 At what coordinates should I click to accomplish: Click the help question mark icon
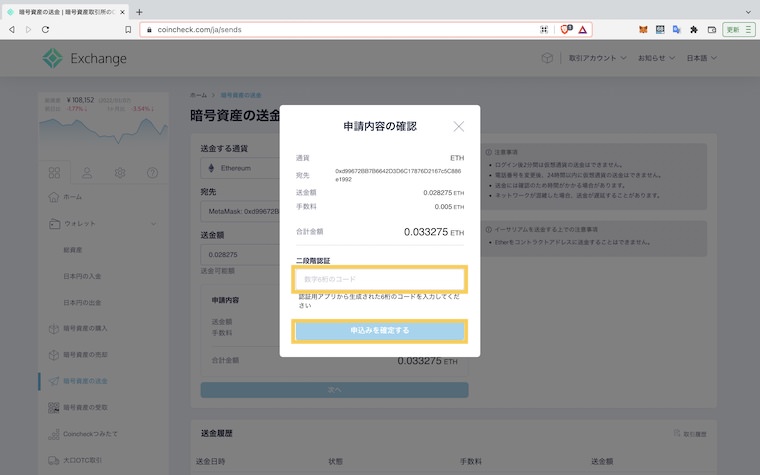152,172
